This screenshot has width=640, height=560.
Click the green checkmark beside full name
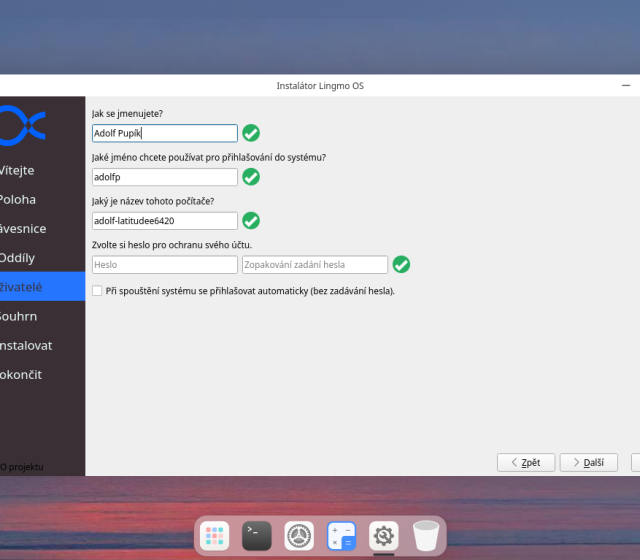click(251, 133)
